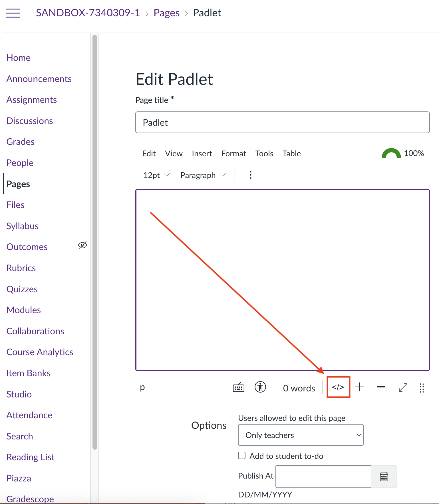Image resolution: width=439 pixels, height=504 pixels.
Task: Click the hidden-eye icon beside Outcomes
Action: point(82,245)
